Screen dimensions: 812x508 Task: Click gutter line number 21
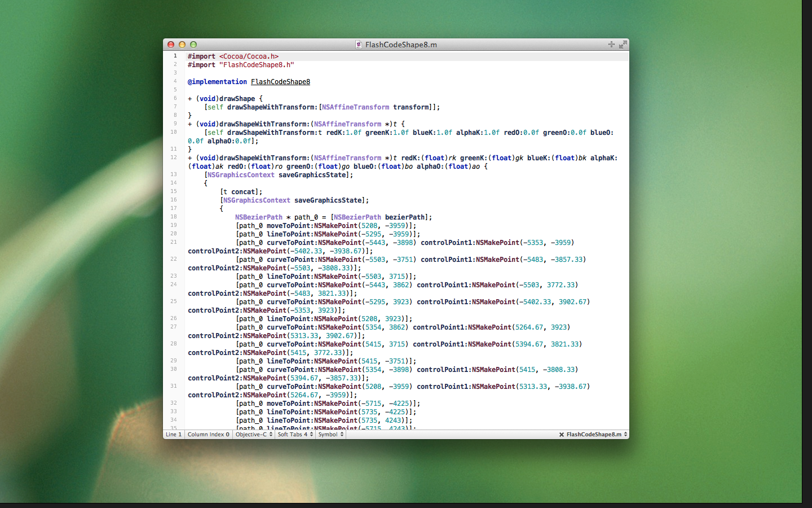[174, 242]
